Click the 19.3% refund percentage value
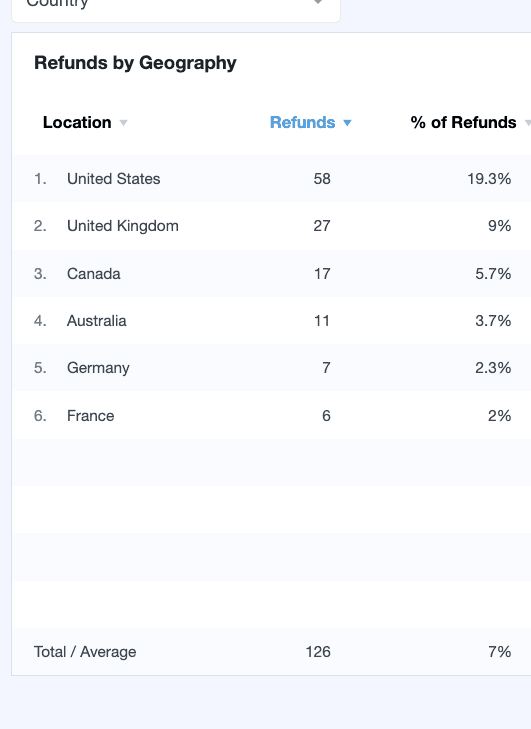 (489, 179)
